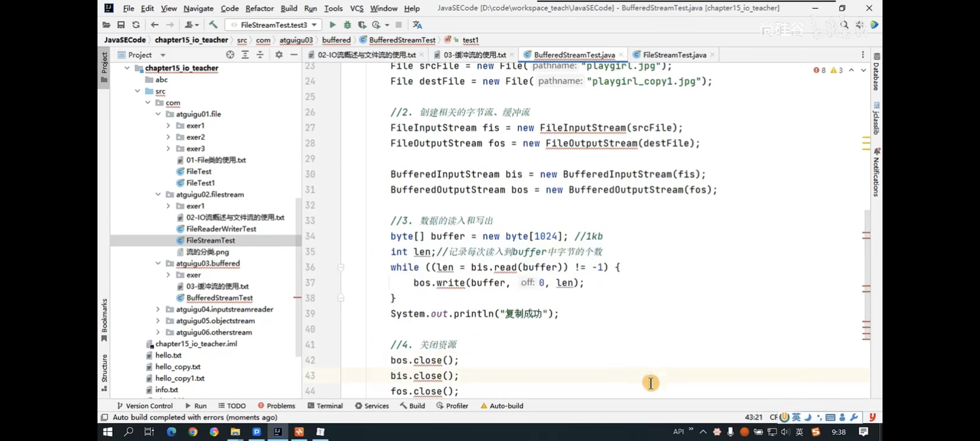Open the Terminal tool window
This screenshot has height=441, width=980.
pos(325,406)
